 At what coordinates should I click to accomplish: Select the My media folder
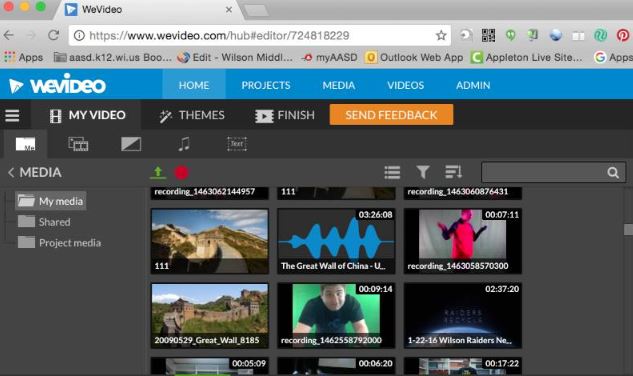coord(51,201)
